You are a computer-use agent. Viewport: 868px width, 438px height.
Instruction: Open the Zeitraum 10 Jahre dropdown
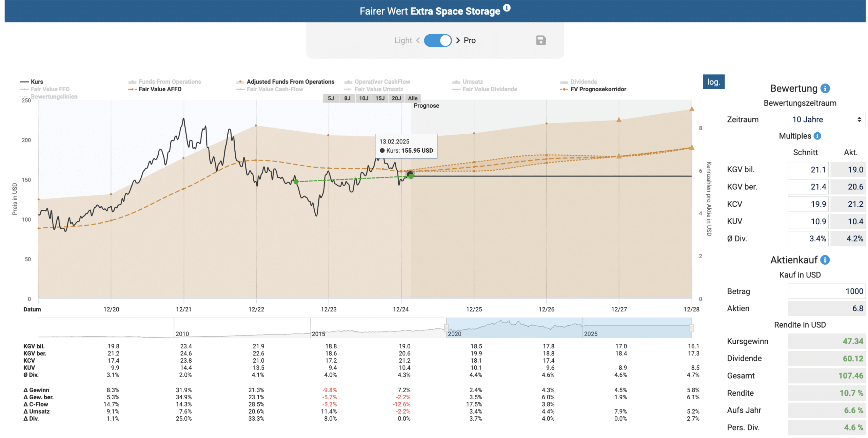point(826,119)
